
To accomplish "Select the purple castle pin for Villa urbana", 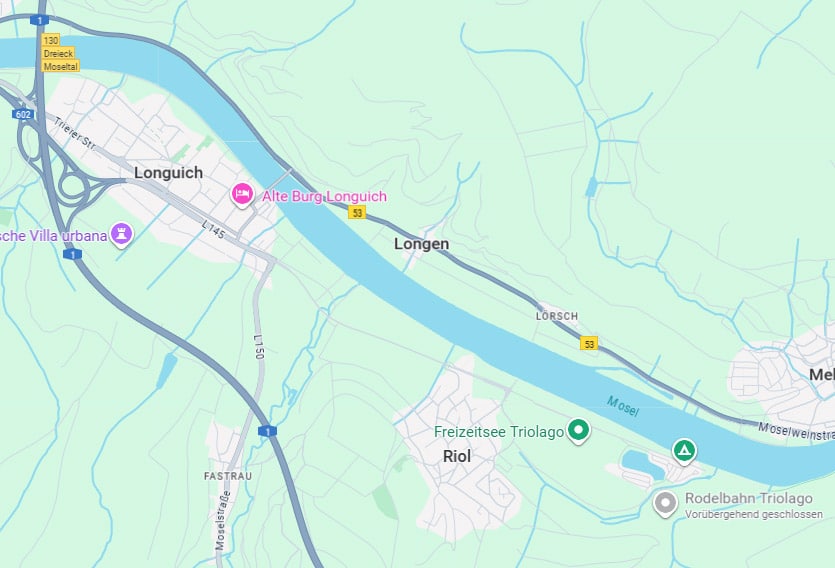I will [121, 234].
